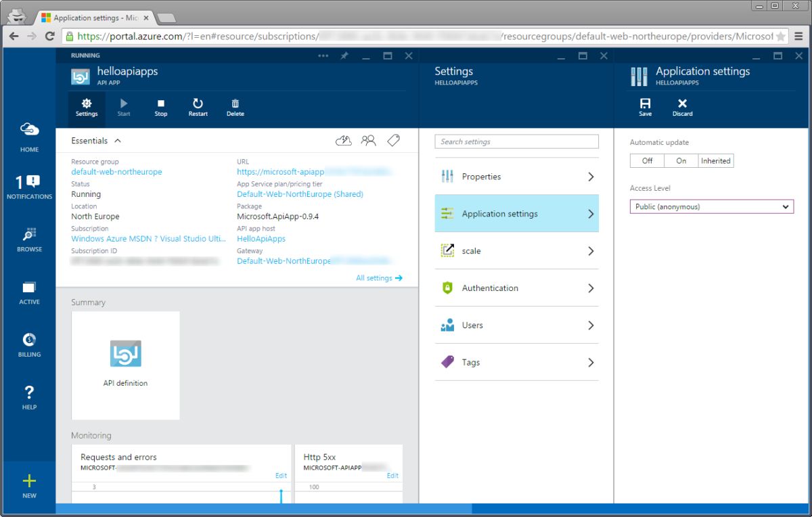Maximize the Settings blade
Image resolution: width=812 pixels, height=517 pixels.
pyautogui.click(x=583, y=56)
